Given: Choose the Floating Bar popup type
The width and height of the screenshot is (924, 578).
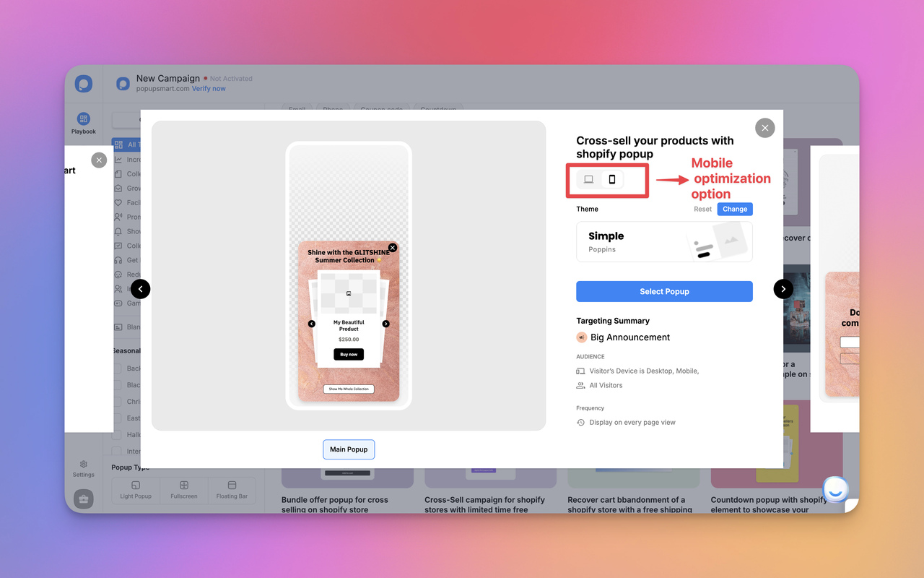Looking at the screenshot, I should pyautogui.click(x=232, y=490).
